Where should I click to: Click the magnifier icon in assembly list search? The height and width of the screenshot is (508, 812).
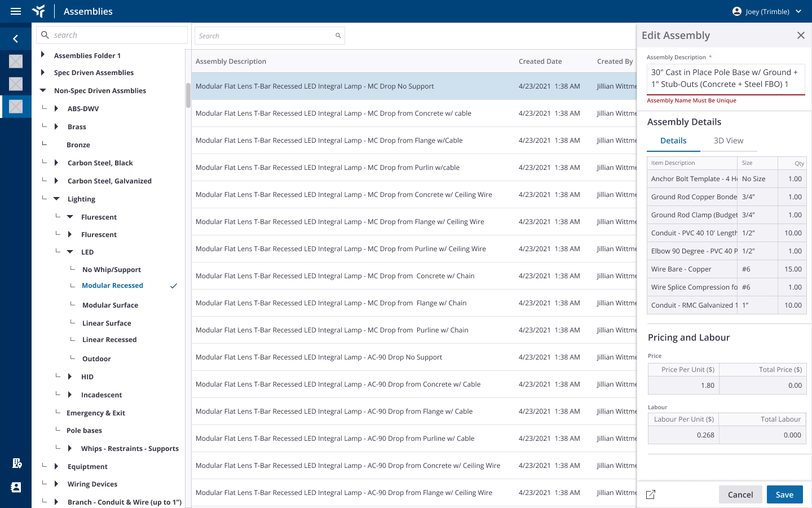tap(338, 36)
